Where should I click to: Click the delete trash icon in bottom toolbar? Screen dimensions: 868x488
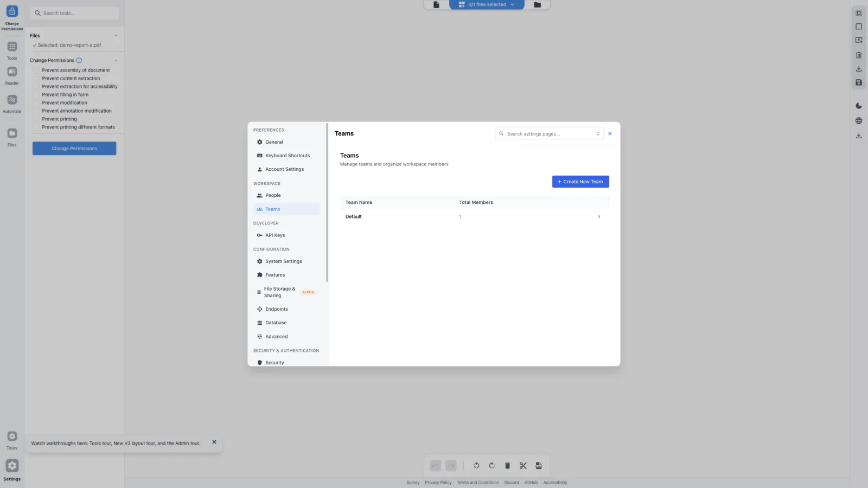pyautogui.click(x=507, y=466)
